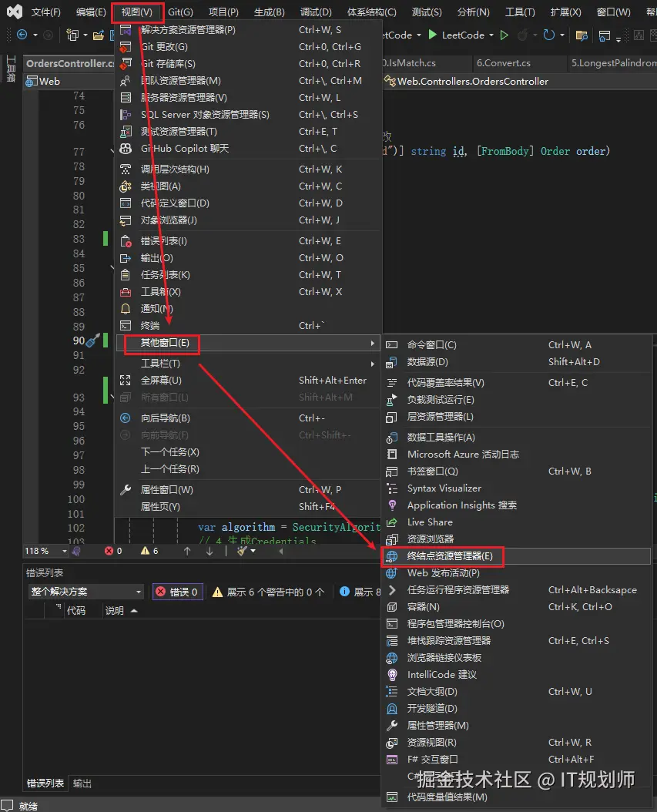Click the 开发隧道(D) icon
The image size is (657, 812).
coord(392,709)
